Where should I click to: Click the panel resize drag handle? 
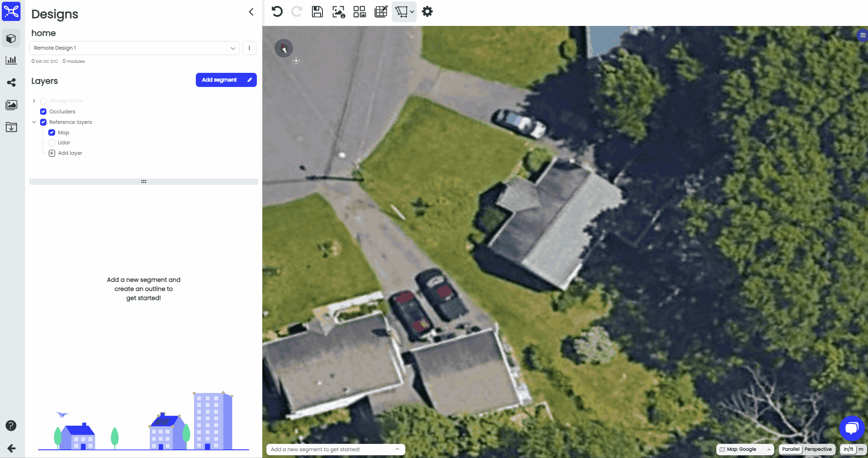[143, 182]
